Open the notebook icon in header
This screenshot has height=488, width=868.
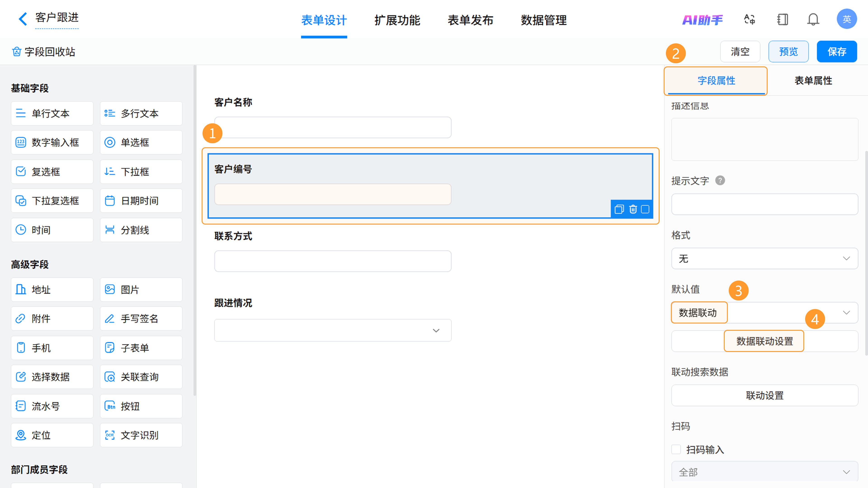(x=782, y=19)
